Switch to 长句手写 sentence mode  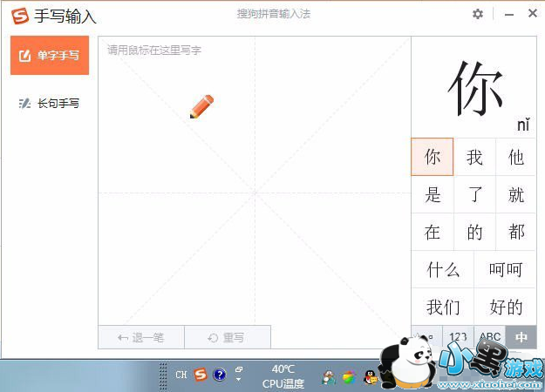point(50,103)
